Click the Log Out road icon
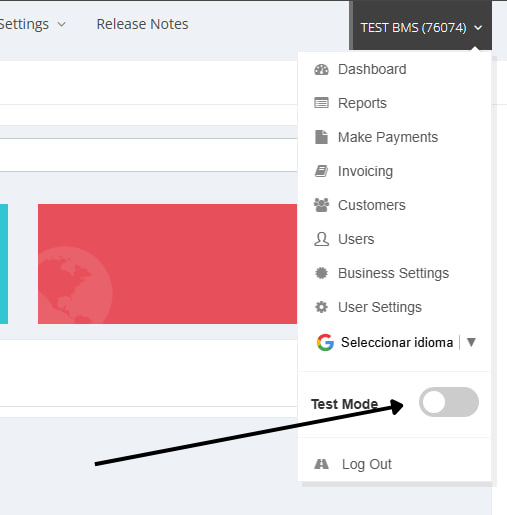The width and height of the screenshot is (507, 515). pyautogui.click(x=321, y=464)
